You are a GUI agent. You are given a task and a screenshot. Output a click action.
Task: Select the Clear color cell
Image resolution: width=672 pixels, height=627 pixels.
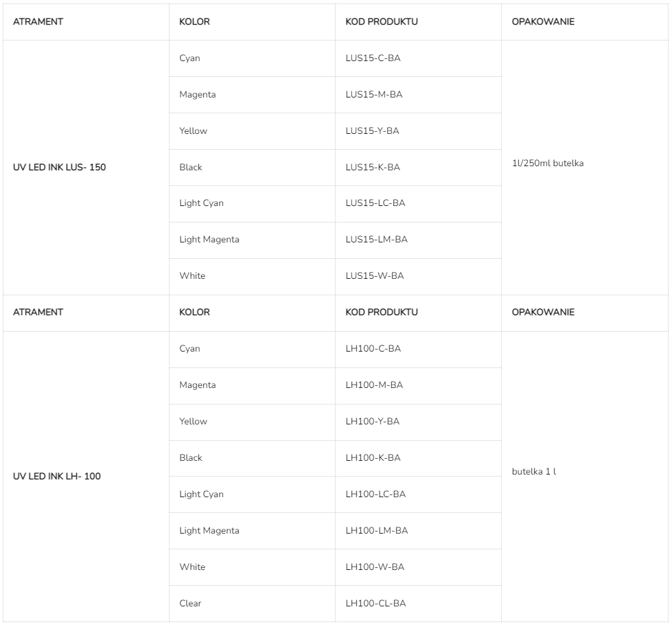(191, 604)
